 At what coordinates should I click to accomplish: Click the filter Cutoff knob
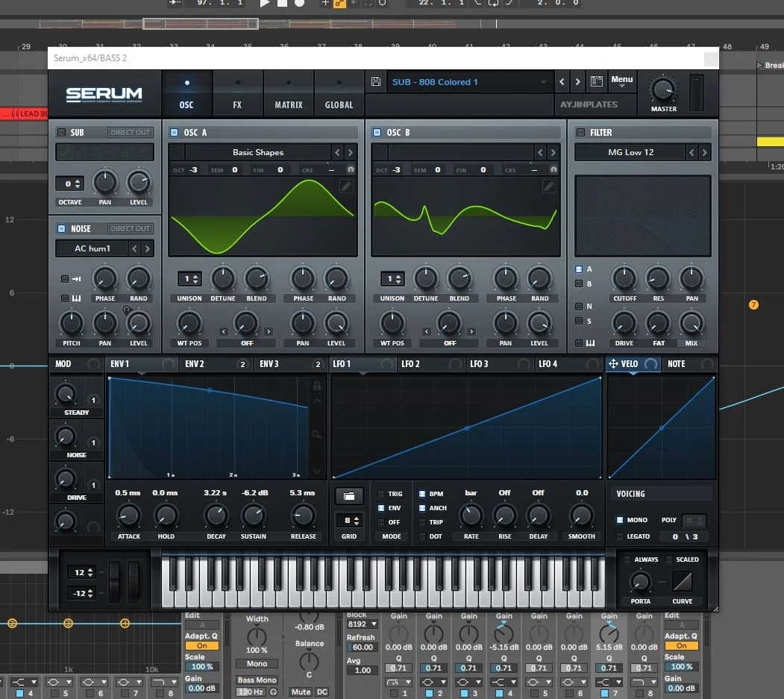pos(624,278)
